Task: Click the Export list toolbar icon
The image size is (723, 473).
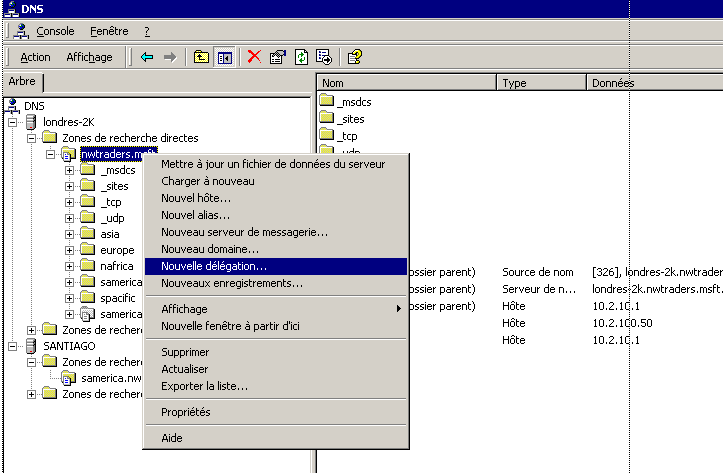Action: pyautogui.click(x=324, y=57)
